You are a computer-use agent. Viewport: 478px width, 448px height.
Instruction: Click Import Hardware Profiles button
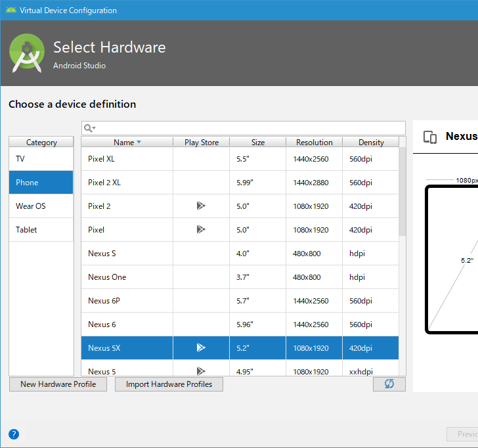pyautogui.click(x=169, y=384)
